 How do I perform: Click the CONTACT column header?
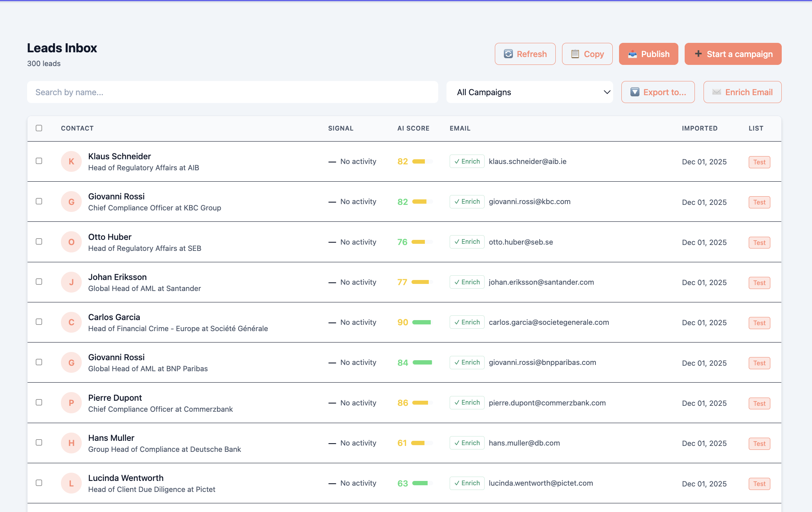77,128
